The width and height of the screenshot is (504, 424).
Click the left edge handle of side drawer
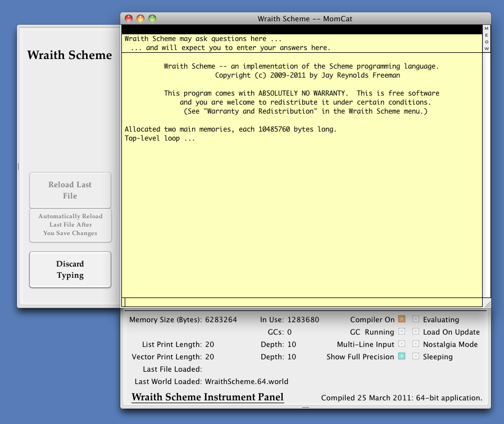tap(18, 166)
